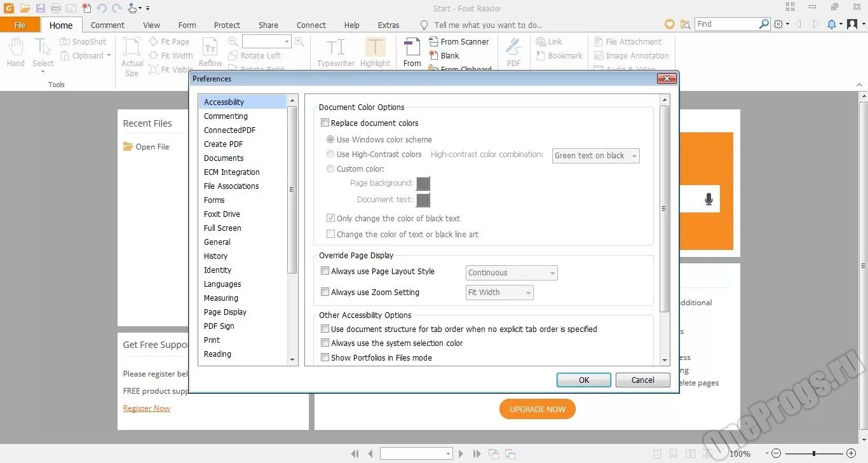The image size is (868, 463).
Task: Check Change the color of text or black line art
Action: tap(330, 234)
